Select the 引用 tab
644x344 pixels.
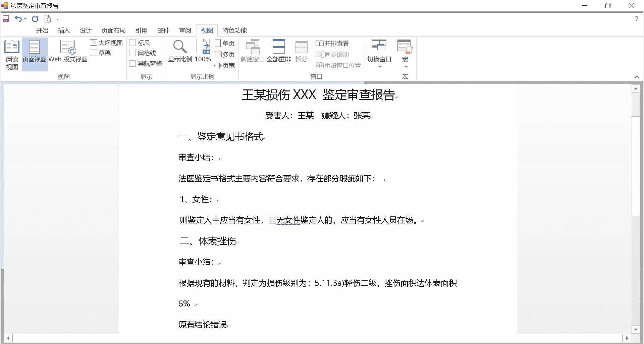[x=141, y=30]
